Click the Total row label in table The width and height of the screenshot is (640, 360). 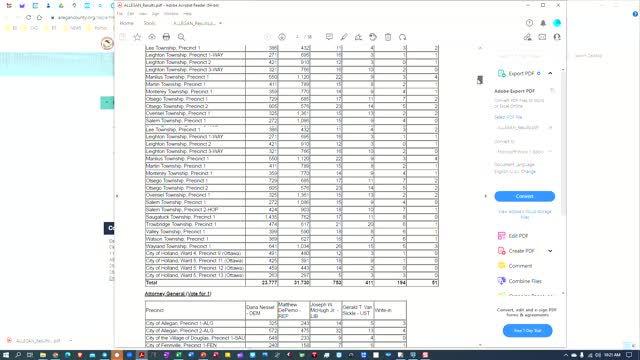click(x=151, y=282)
